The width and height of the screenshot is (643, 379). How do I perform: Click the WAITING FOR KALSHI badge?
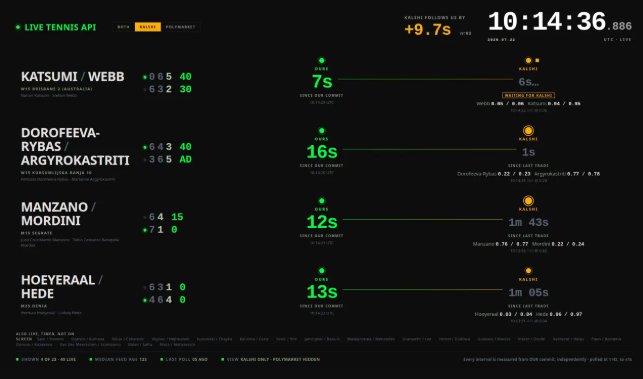pos(528,95)
